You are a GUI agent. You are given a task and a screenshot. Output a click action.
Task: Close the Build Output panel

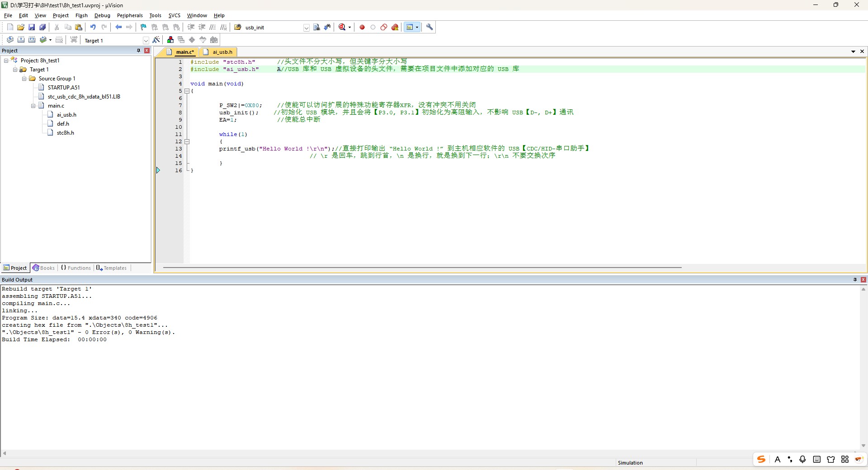point(863,280)
